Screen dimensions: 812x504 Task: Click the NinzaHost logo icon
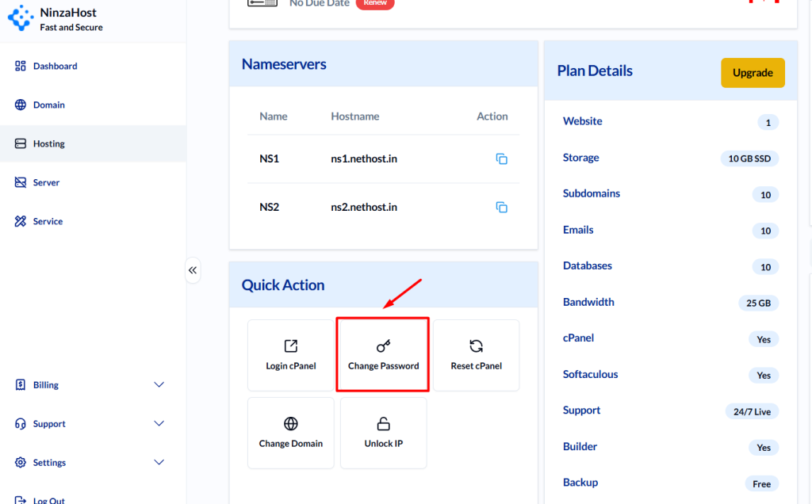pos(21,19)
